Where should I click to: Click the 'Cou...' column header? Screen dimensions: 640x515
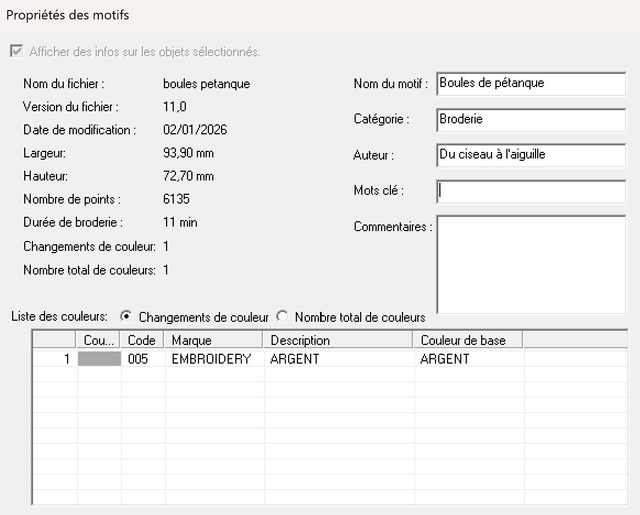(99, 340)
